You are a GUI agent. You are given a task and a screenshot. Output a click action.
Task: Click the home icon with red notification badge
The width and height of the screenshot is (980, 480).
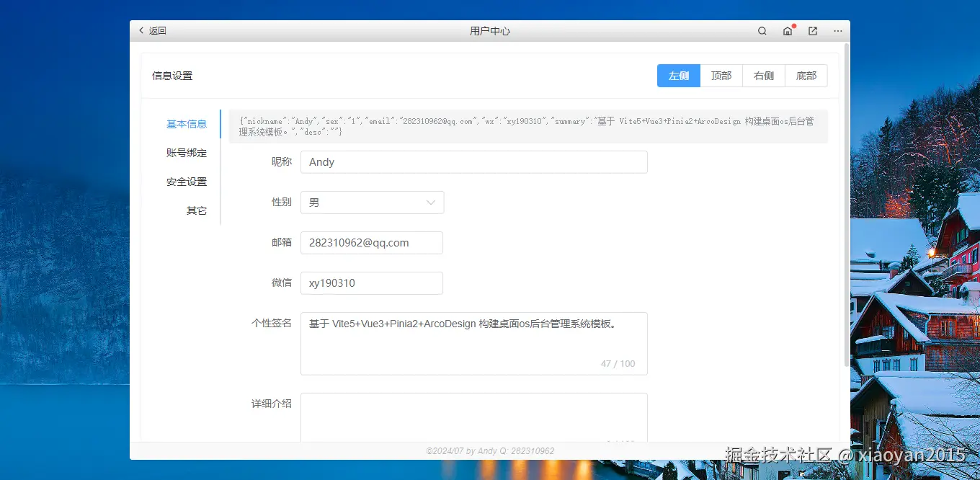[788, 31]
